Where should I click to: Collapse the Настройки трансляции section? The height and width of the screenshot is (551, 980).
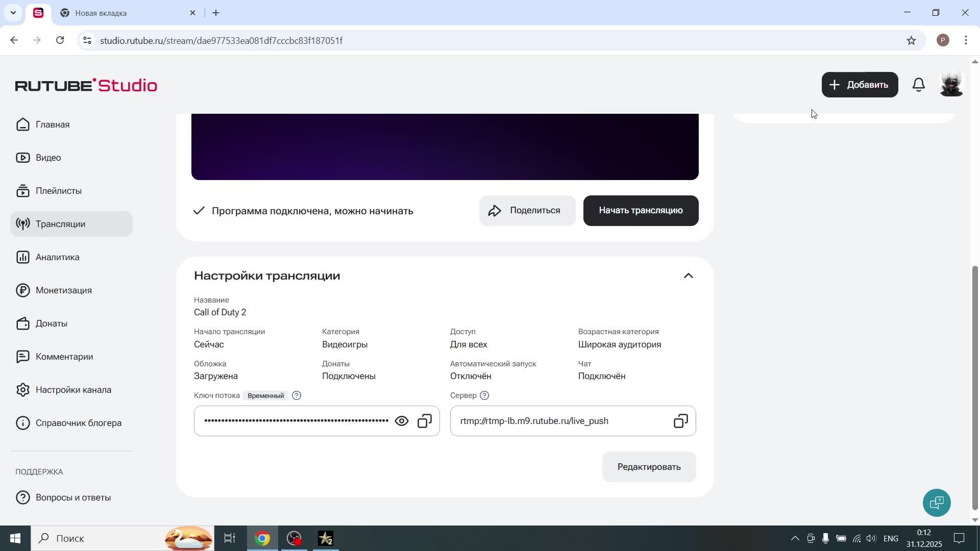(688, 276)
